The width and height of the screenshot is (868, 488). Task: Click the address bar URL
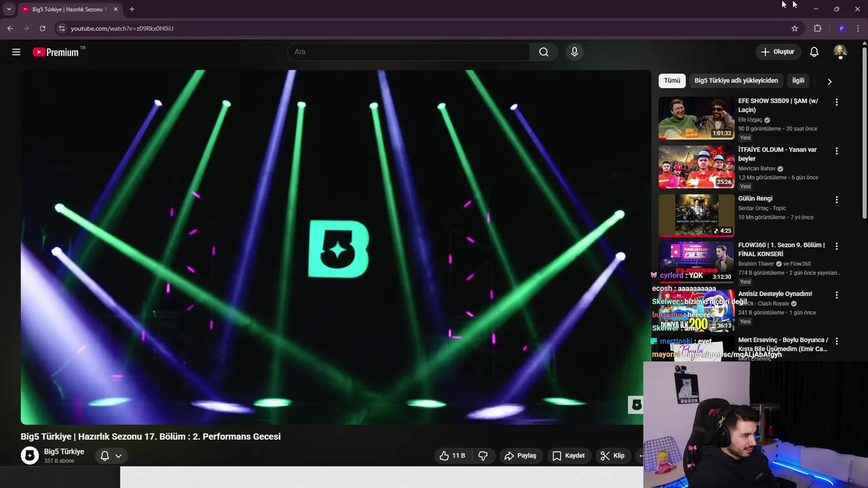coord(122,28)
